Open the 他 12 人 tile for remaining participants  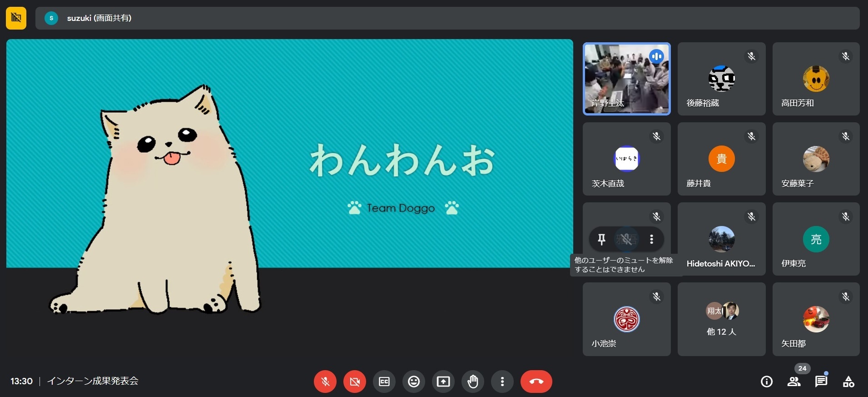coord(722,319)
